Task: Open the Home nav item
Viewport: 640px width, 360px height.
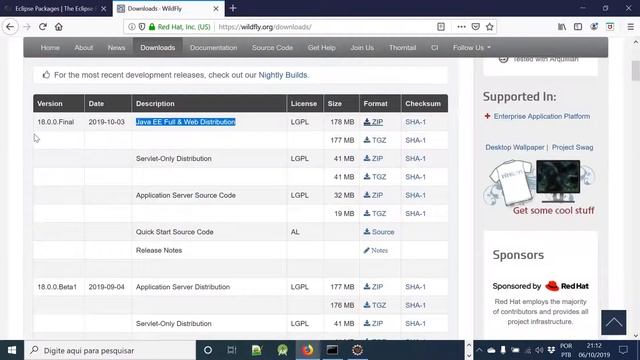Action: coord(50,48)
